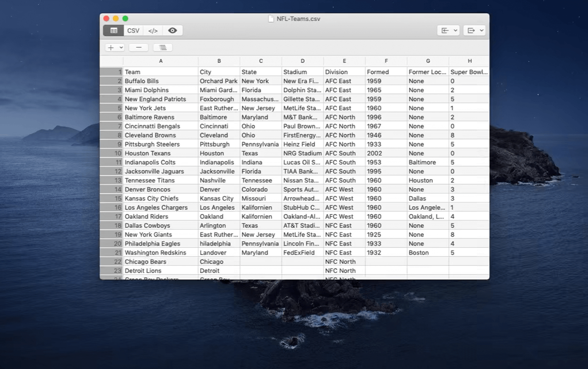
Task: Select column E header
Action: coord(345,61)
